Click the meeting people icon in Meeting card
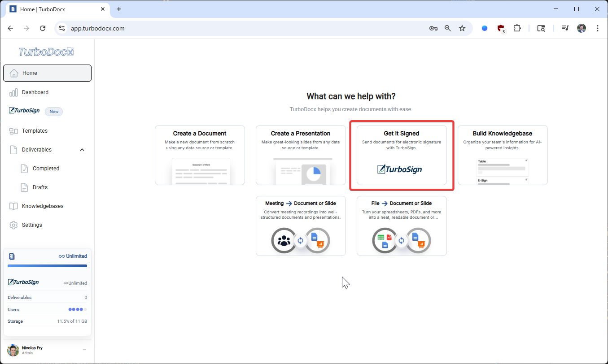This screenshot has height=364, width=608. tap(284, 241)
